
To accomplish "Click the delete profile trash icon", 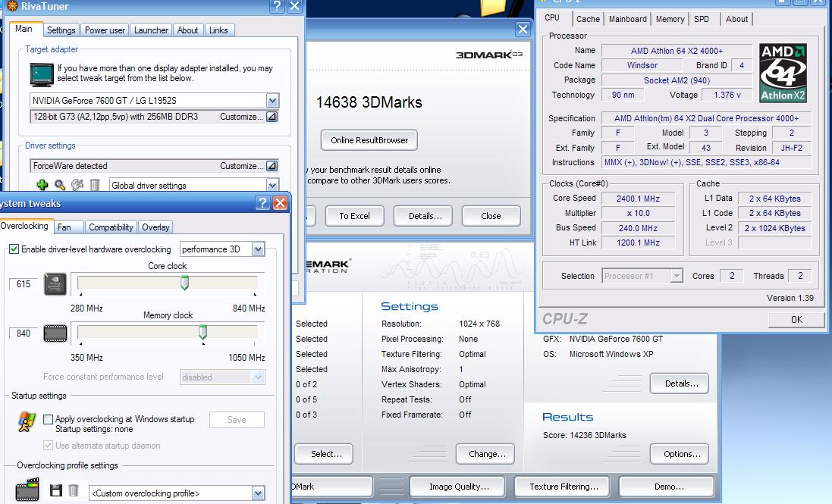I will tap(74, 490).
